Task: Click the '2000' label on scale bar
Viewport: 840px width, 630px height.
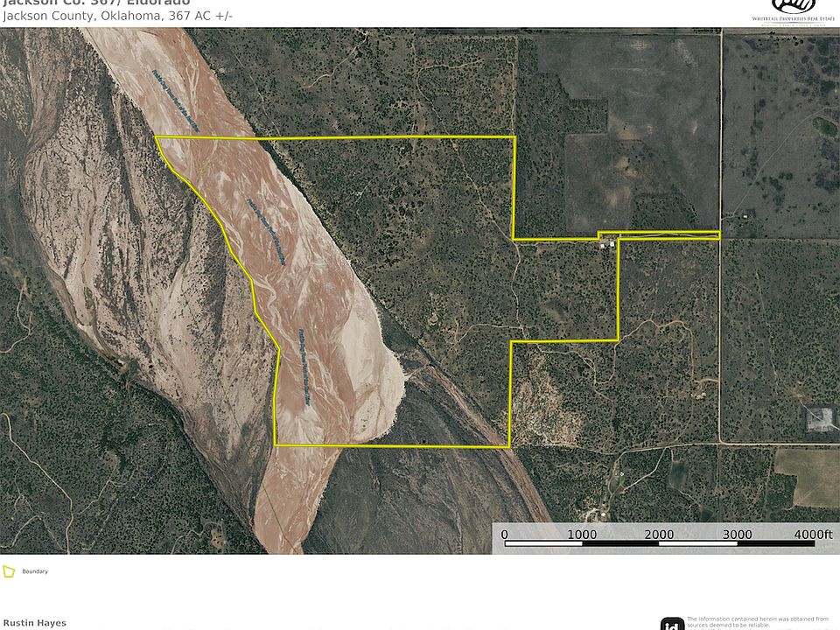Action: 659,534
